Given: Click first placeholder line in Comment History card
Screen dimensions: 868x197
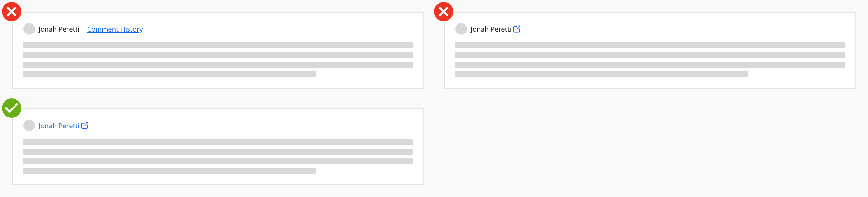Looking at the screenshot, I should (218, 45).
